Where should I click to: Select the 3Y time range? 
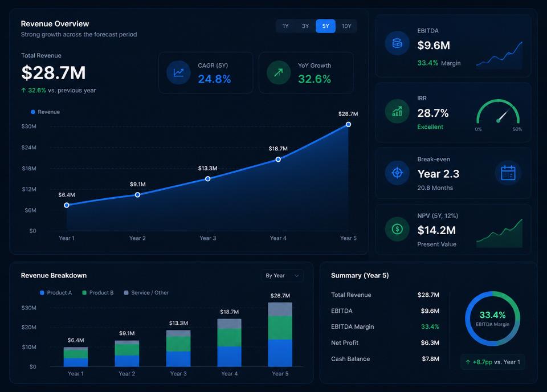coord(305,26)
